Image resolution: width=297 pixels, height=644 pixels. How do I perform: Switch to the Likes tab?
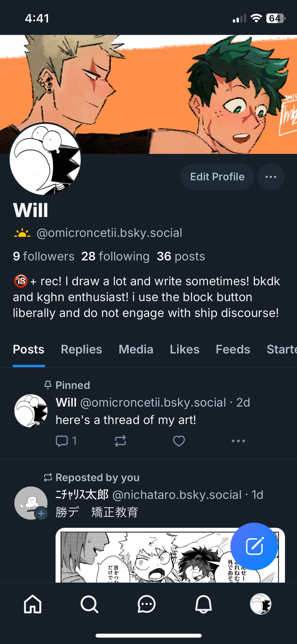[x=184, y=349]
